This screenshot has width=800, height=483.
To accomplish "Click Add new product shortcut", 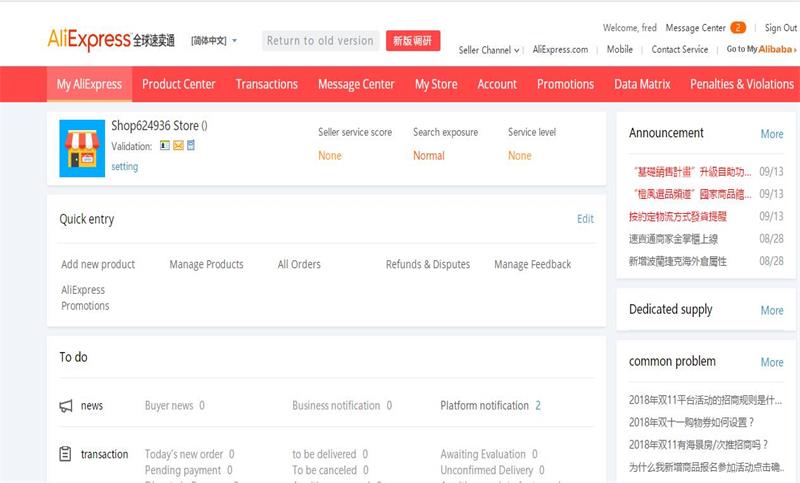I will click(x=98, y=264).
